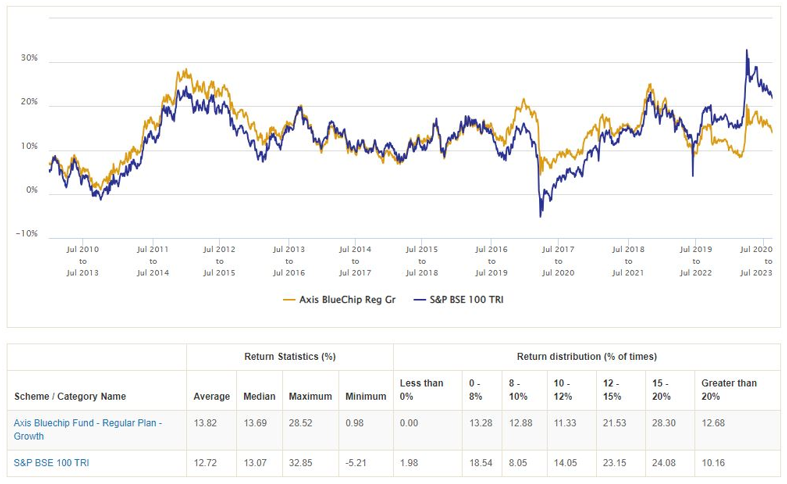Select Axis less-than-0% value 0.00

pyautogui.click(x=409, y=423)
